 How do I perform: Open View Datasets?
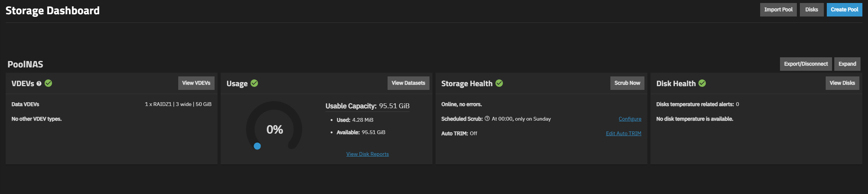[x=408, y=83]
